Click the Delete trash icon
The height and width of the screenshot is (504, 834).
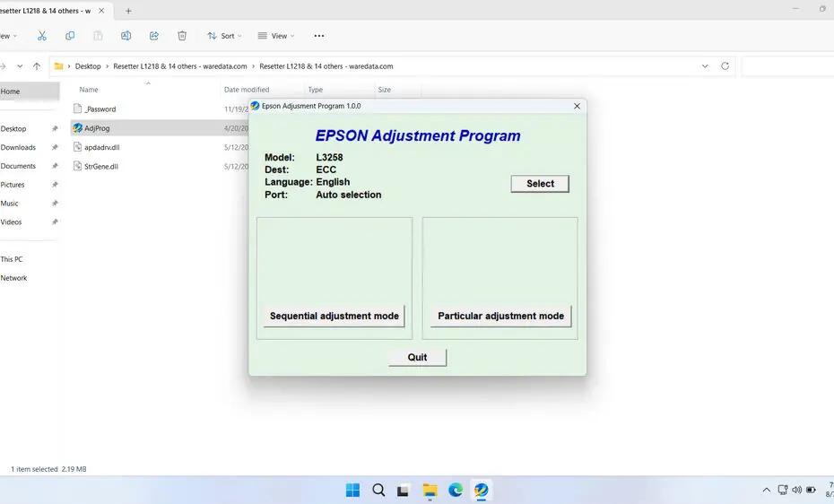[182, 36]
